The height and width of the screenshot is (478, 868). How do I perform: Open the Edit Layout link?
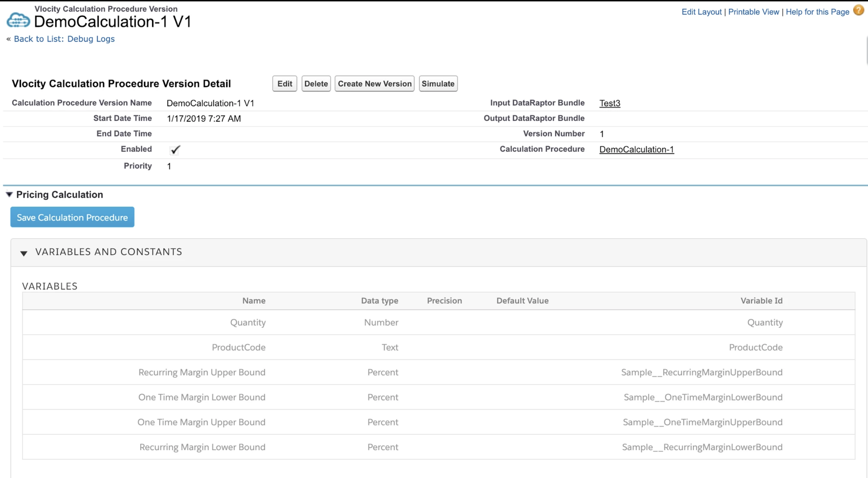(x=701, y=12)
